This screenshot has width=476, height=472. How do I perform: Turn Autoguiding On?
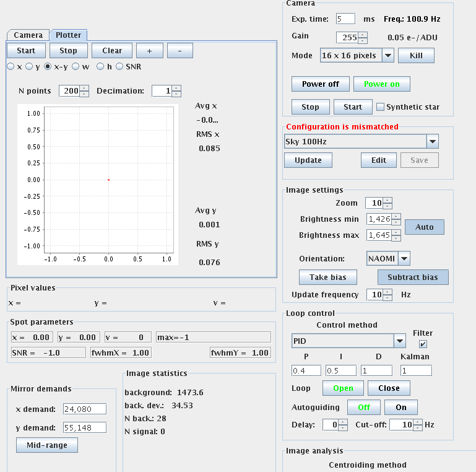(400, 407)
